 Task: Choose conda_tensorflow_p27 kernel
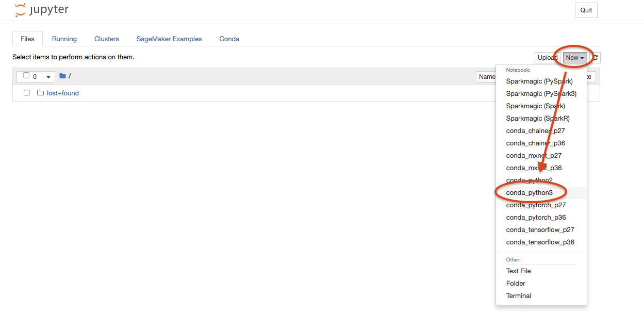(x=541, y=229)
